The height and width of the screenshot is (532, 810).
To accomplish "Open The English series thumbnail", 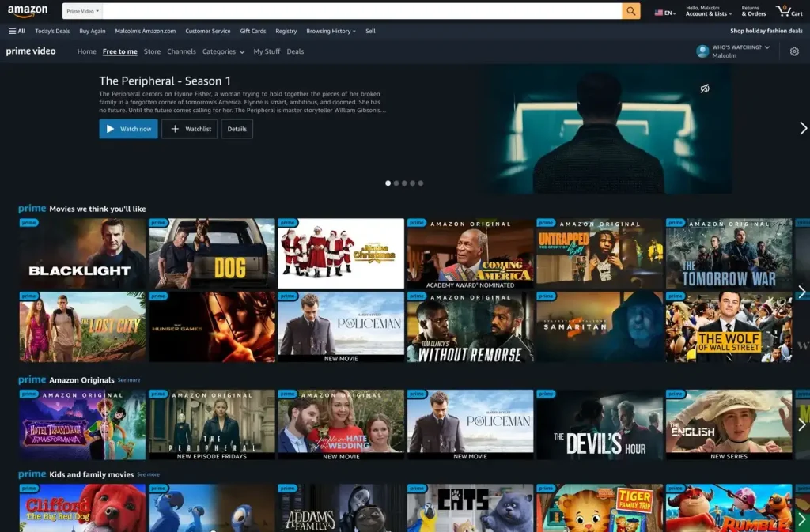I will coord(729,424).
